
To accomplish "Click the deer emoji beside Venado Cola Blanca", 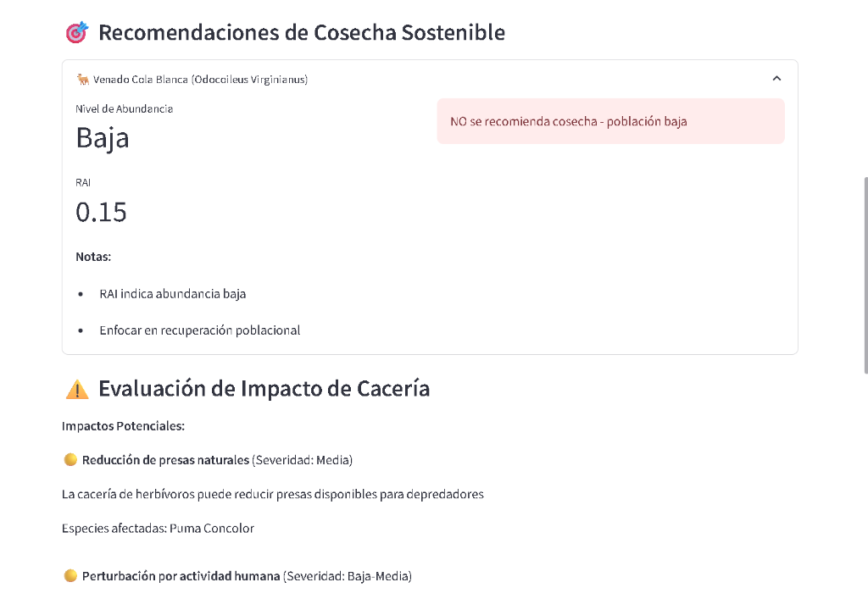I will (x=82, y=78).
